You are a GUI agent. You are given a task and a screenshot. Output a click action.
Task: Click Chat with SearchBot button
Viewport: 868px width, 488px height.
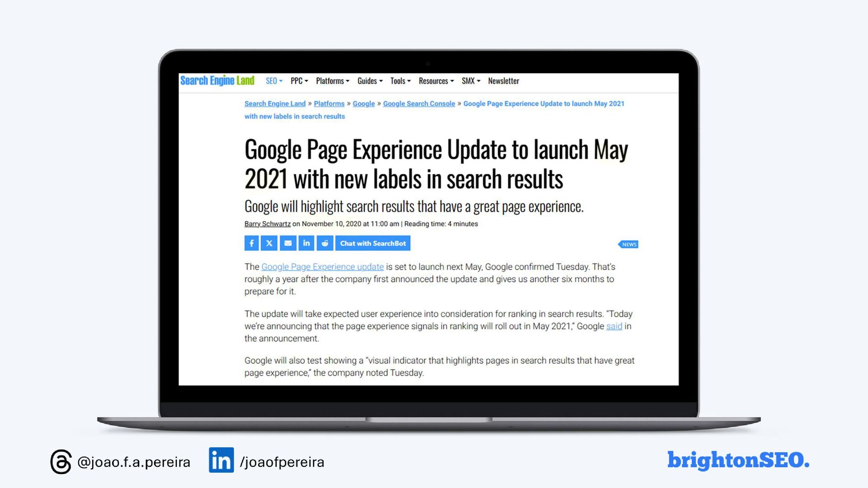point(373,243)
